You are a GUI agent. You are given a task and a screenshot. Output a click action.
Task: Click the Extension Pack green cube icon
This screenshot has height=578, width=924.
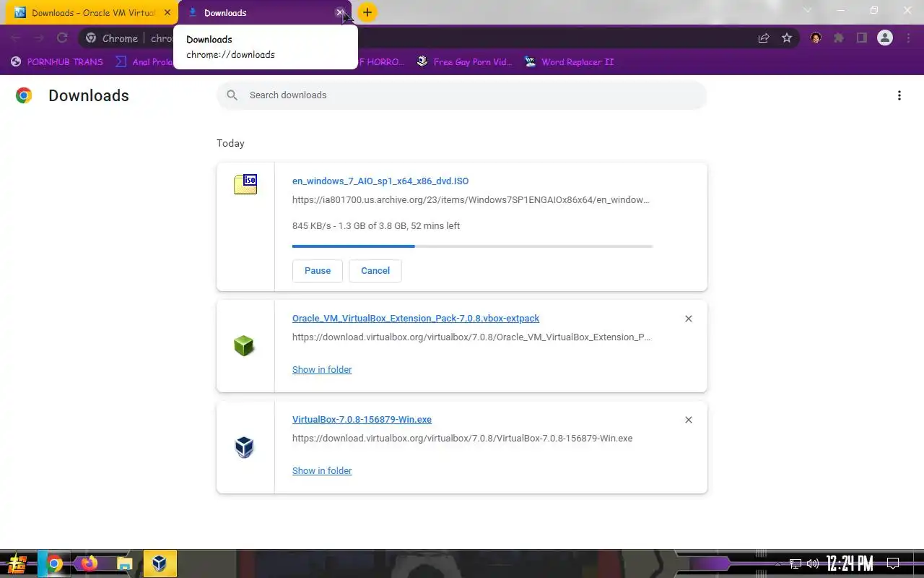(245, 346)
